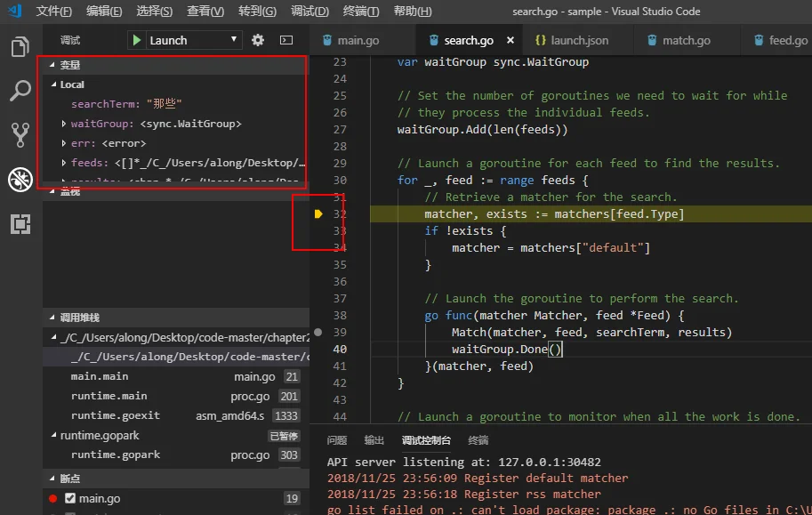
Task: Open the 选择(S) menu
Action: (x=155, y=11)
